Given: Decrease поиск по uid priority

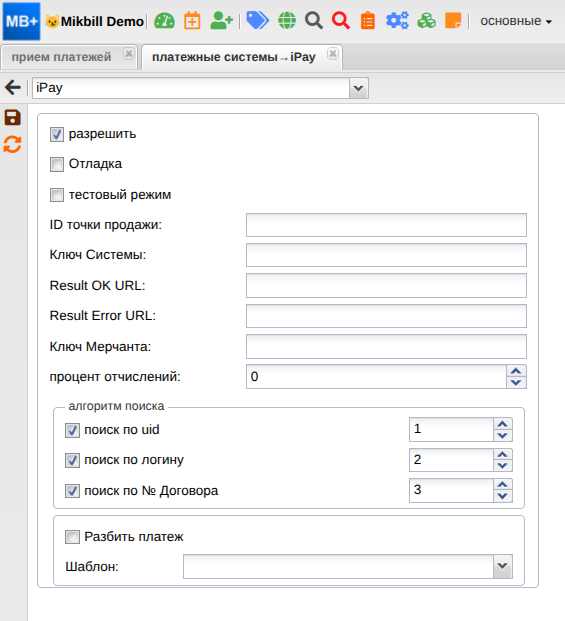Looking at the screenshot, I should click(x=503, y=435).
